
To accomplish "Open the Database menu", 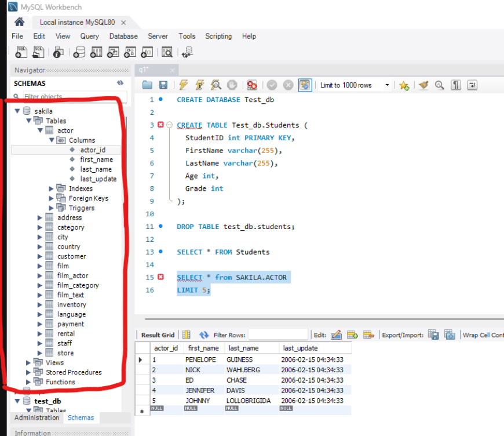I will click(x=123, y=36).
